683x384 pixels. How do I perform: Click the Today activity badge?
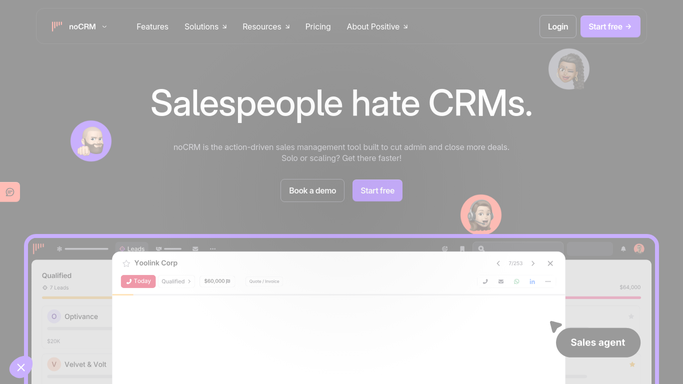[138, 281]
